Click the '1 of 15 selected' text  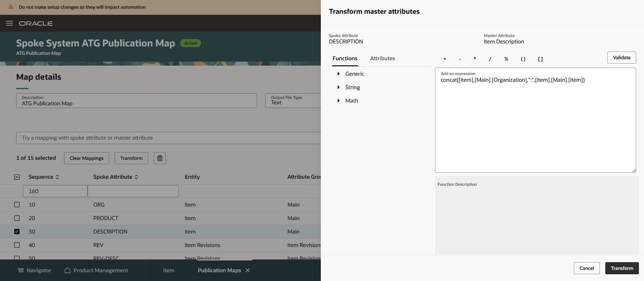[x=36, y=158]
